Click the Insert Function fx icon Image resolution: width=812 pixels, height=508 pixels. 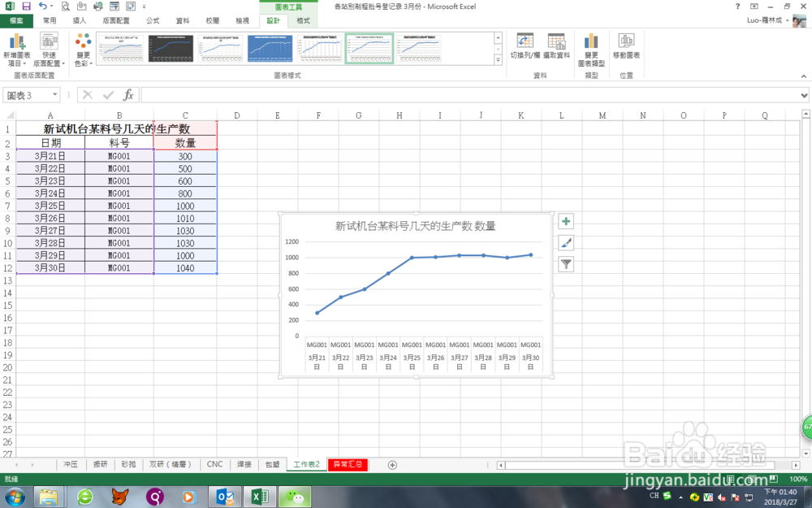[x=128, y=95]
